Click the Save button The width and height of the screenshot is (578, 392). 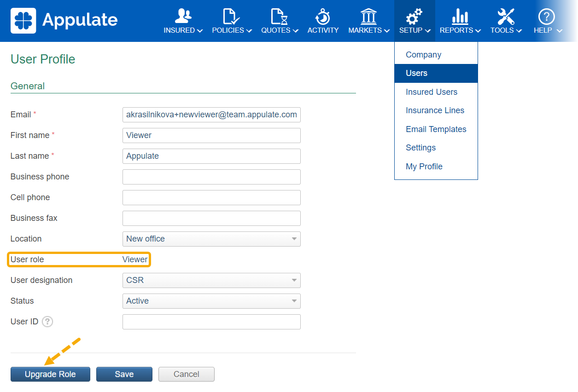(x=124, y=374)
